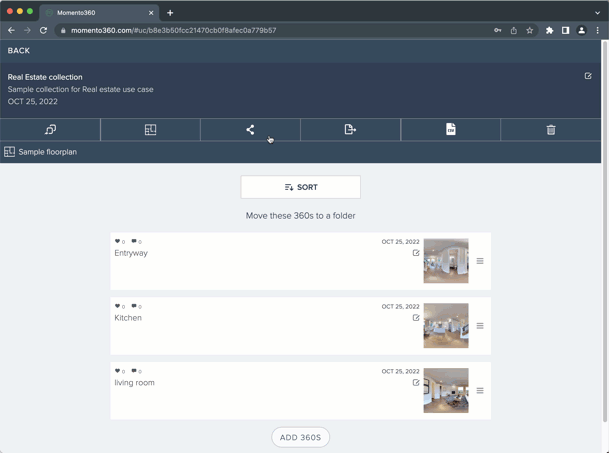This screenshot has width=609, height=453.
Task: Click the living room title text
Action: tap(134, 383)
